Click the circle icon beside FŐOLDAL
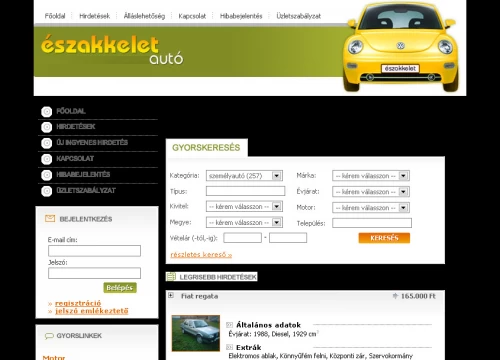 point(47,112)
